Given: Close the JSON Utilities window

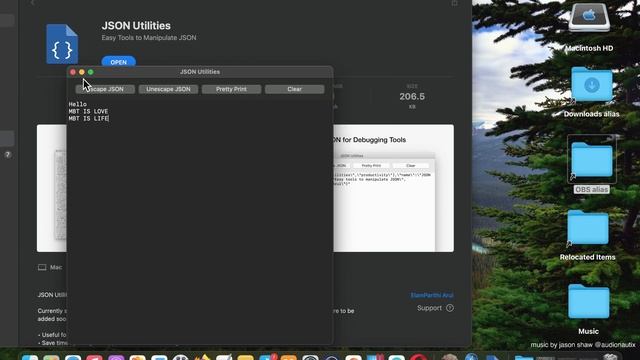Looking at the screenshot, I should pos(73,72).
